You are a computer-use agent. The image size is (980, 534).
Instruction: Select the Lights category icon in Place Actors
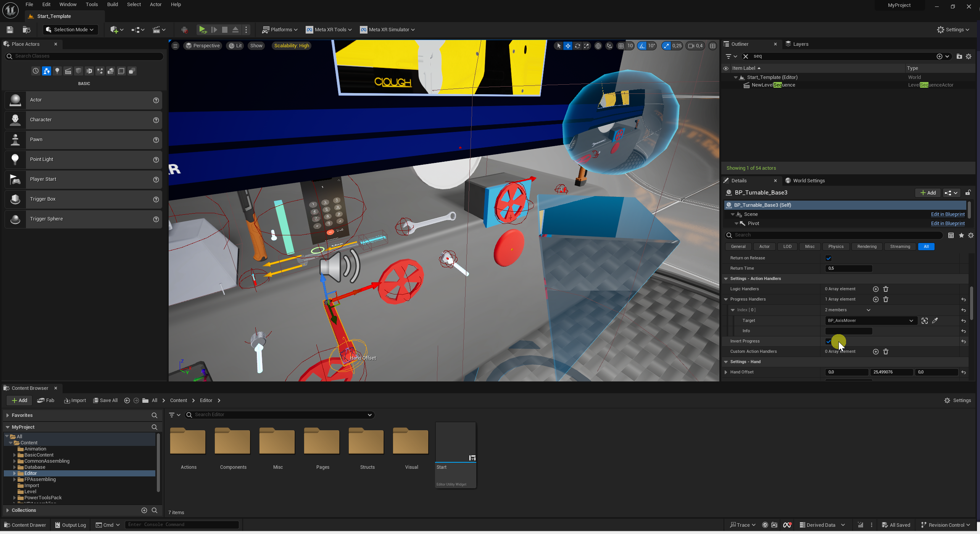[57, 71]
